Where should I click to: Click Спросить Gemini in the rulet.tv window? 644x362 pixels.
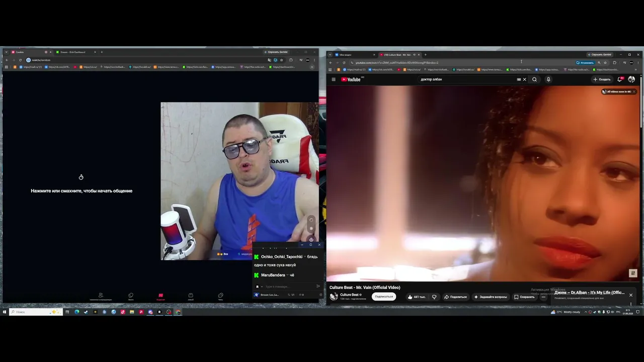(276, 52)
